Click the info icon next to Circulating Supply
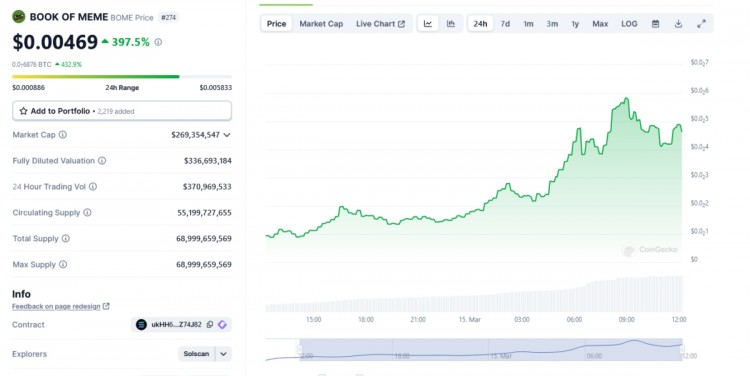 coord(87,212)
